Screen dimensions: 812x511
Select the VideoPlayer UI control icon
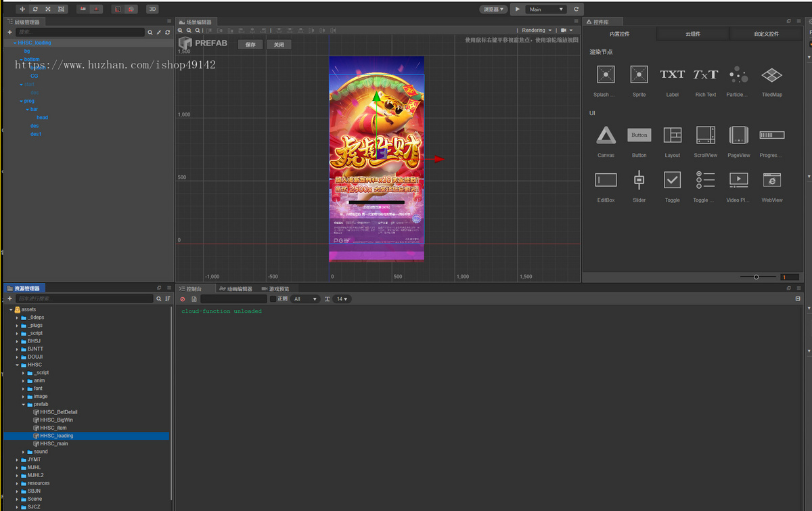pyautogui.click(x=738, y=180)
